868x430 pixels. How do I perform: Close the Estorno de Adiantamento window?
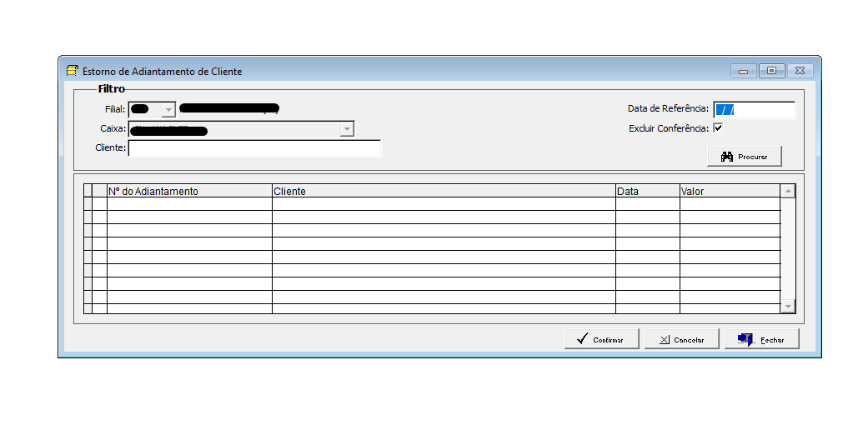pyautogui.click(x=800, y=71)
